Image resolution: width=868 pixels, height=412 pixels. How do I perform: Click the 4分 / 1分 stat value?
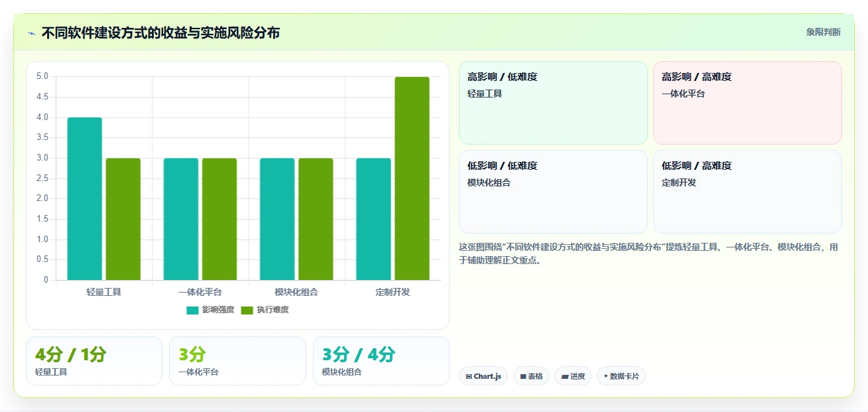(70, 354)
